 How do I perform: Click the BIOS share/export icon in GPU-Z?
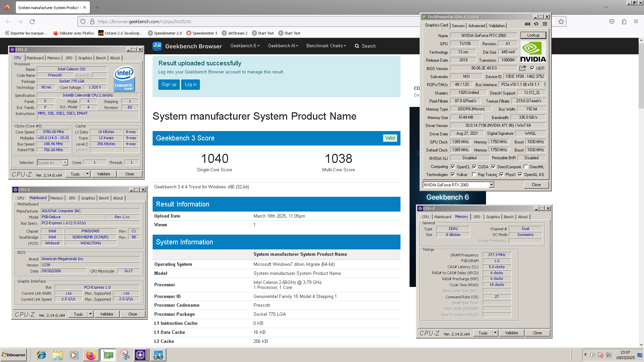pos(523,68)
